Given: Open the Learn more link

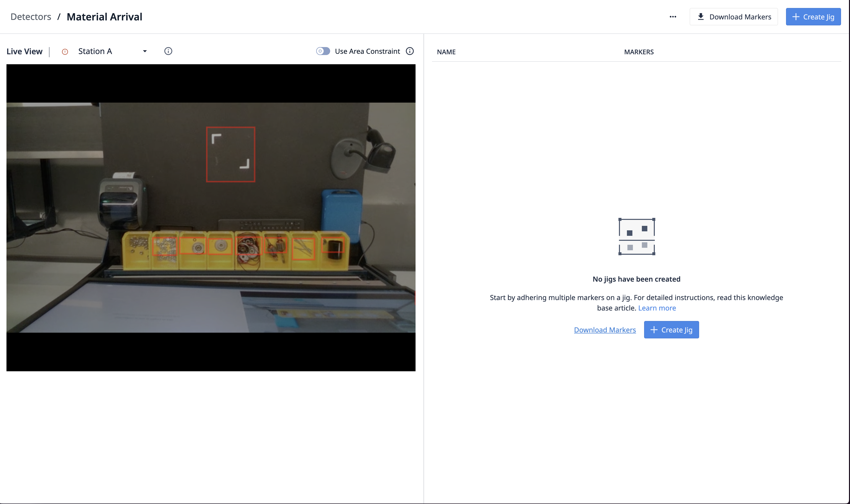Looking at the screenshot, I should 657,308.
